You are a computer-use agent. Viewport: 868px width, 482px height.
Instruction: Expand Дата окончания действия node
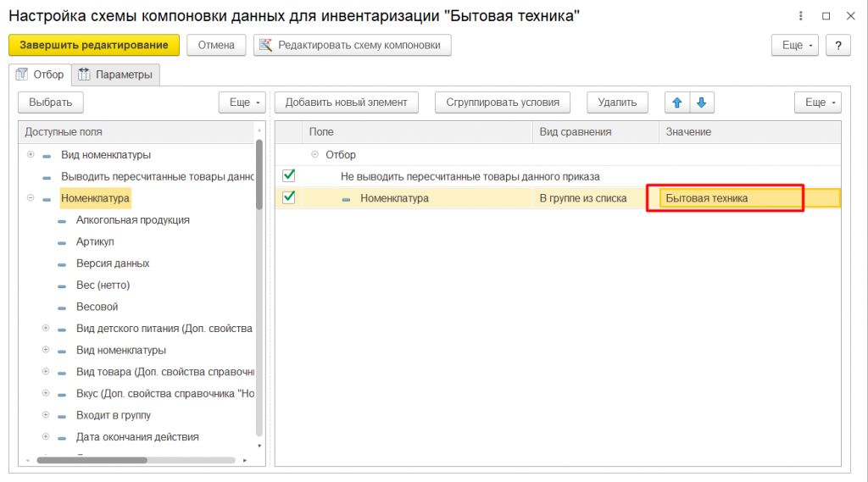pos(46,436)
